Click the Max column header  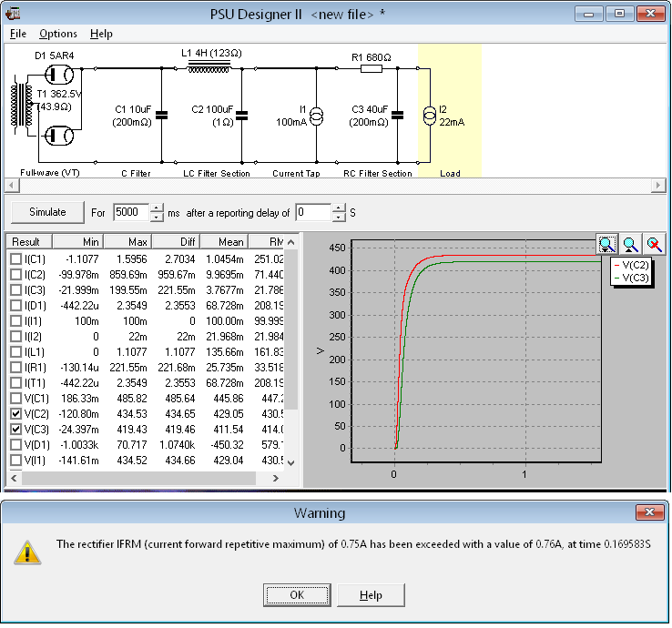127,241
